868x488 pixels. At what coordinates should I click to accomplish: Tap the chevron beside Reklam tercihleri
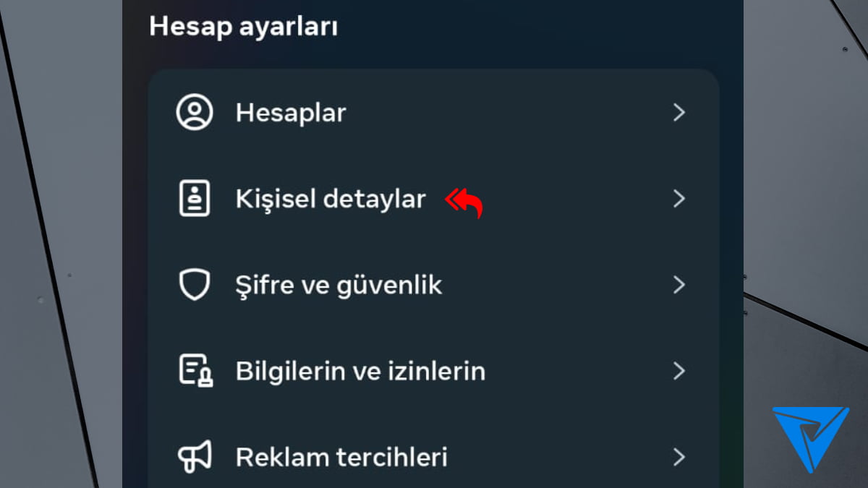(x=678, y=457)
